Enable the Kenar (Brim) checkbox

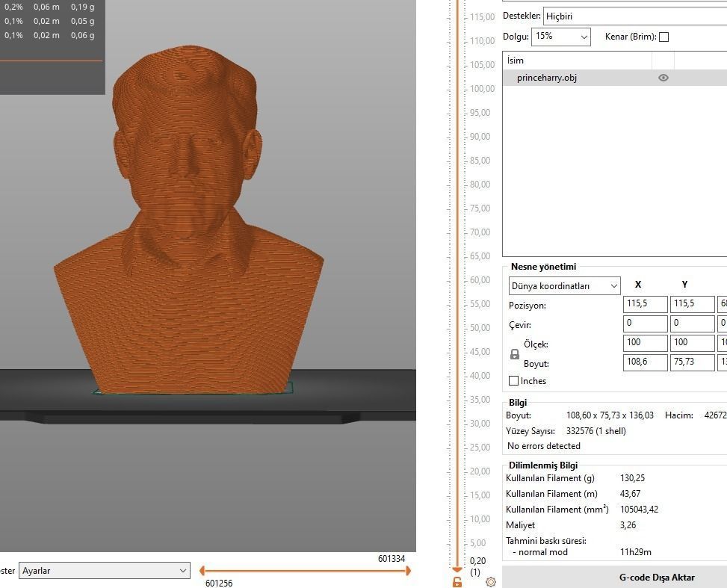point(664,37)
